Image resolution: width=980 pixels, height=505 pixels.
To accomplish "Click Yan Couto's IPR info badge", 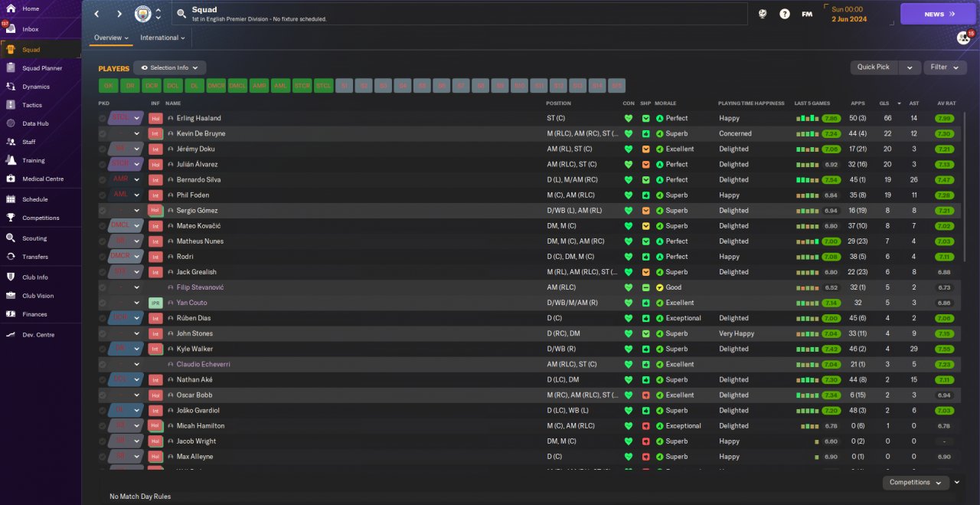I will click(x=155, y=303).
